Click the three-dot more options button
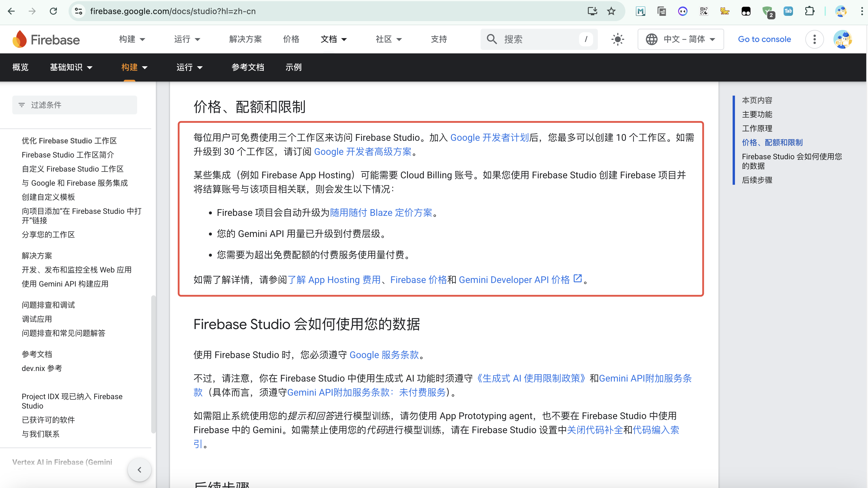The height and width of the screenshot is (488, 868). pos(814,39)
